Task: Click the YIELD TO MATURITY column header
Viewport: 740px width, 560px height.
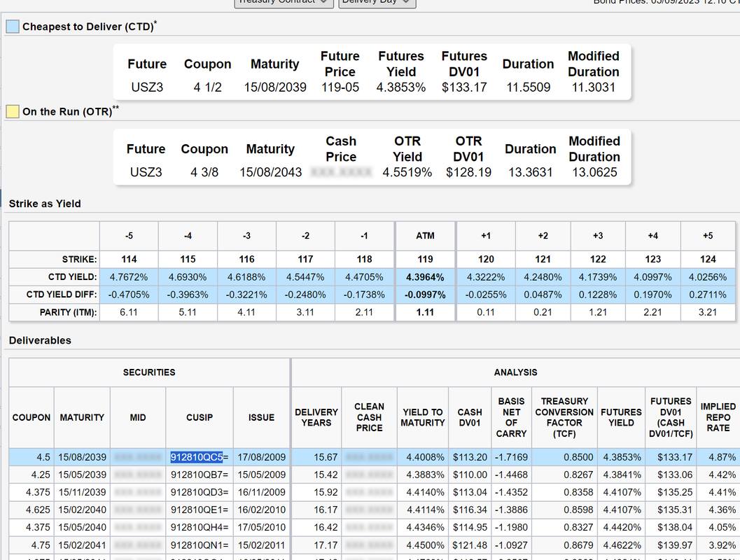Action: 423,417
